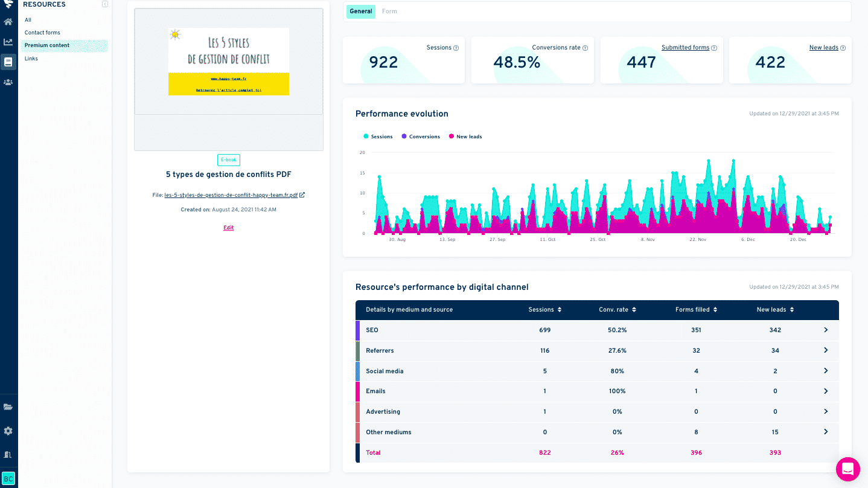Switch to the Form tab
The width and height of the screenshot is (868, 488).
click(389, 11)
